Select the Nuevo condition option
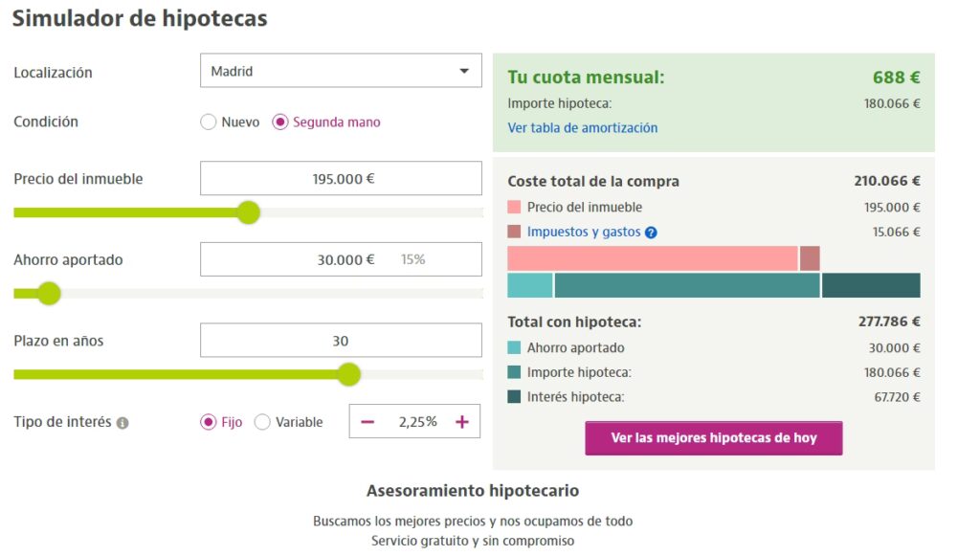980x556 pixels. [x=209, y=122]
